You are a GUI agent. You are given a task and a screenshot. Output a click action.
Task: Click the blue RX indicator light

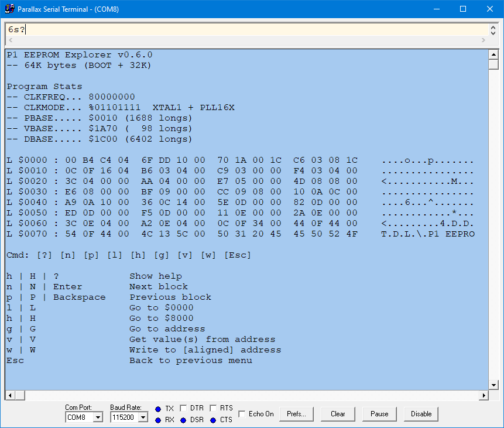(x=158, y=420)
